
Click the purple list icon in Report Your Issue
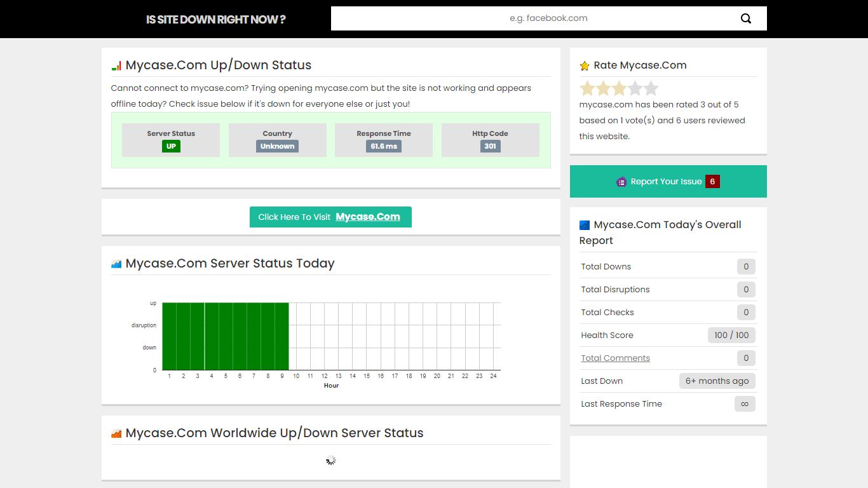(x=621, y=182)
